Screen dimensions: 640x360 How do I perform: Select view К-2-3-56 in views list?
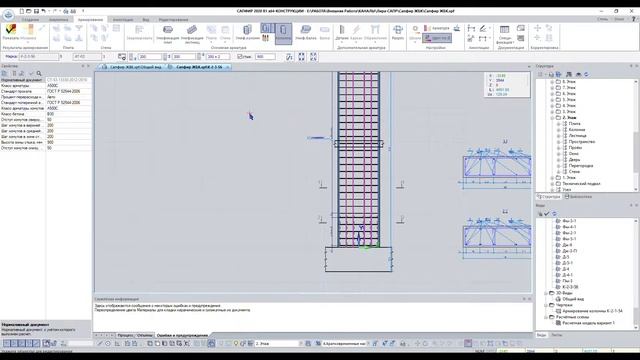(570, 287)
